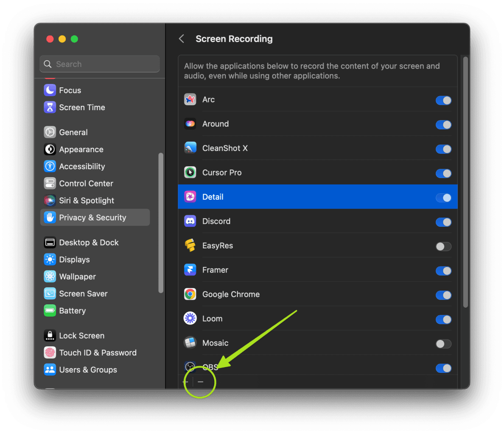
Task: Toggle the Detail screen recording switch
Action: pyautogui.click(x=443, y=198)
